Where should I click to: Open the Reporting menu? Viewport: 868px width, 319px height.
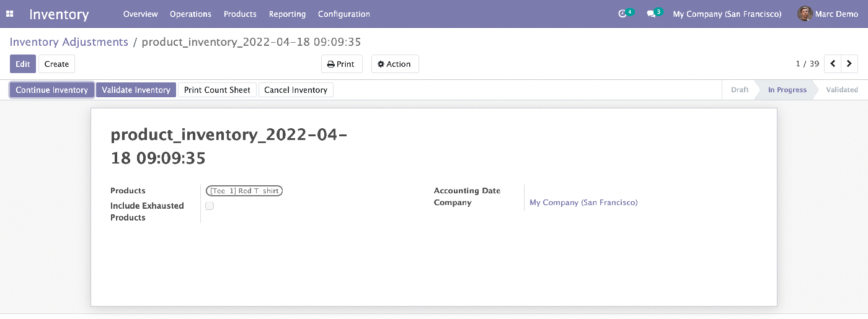(x=287, y=14)
